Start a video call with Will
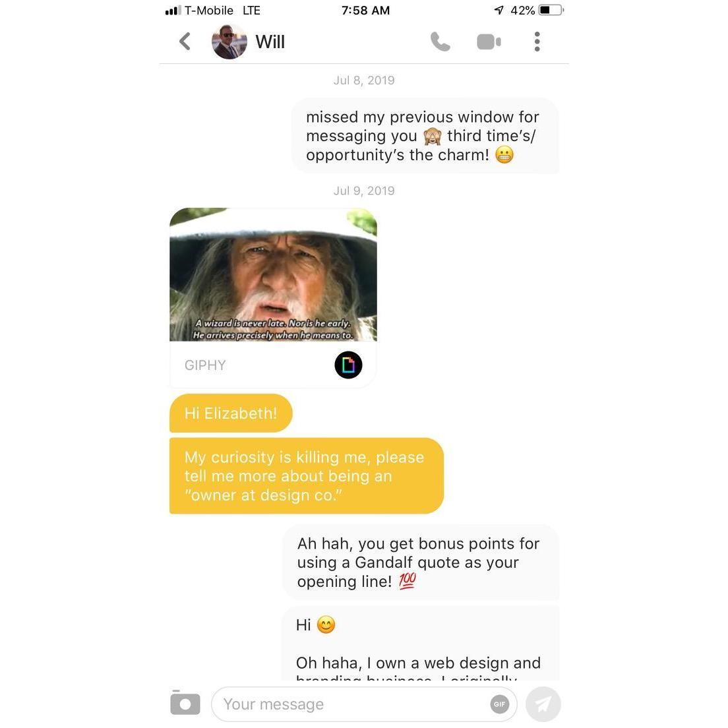 pyautogui.click(x=489, y=42)
